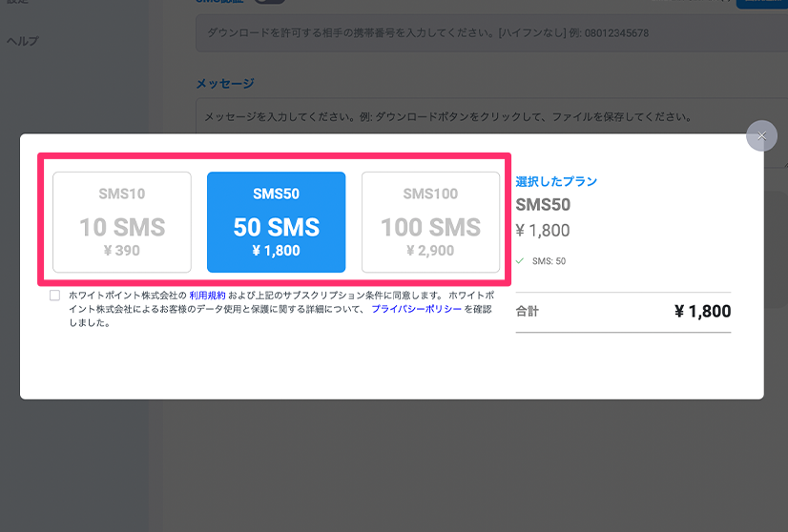Click the 選択したプラン heading

click(556, 181)
